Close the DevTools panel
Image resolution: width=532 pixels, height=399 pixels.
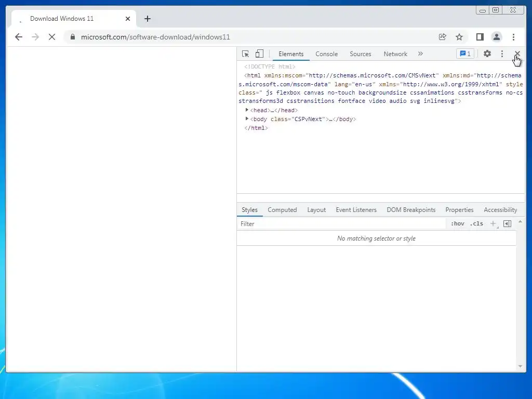click(x=517, y=54)
